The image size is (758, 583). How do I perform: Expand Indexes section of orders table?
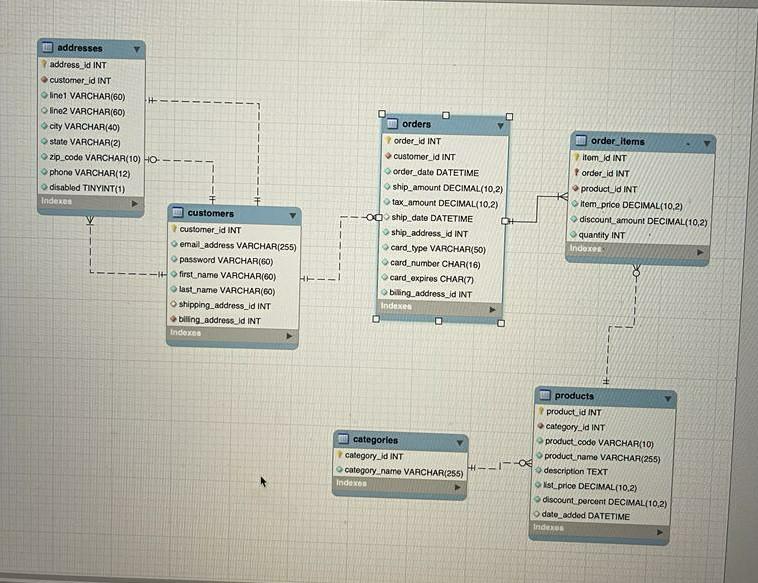(x=492, y=309)
